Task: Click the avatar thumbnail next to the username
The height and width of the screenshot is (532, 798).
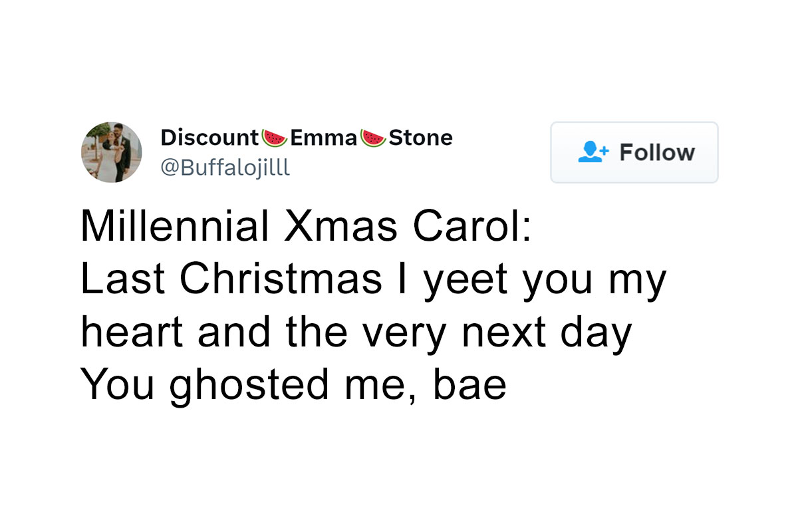Action: pyautogui.click(x=112, y=152)
